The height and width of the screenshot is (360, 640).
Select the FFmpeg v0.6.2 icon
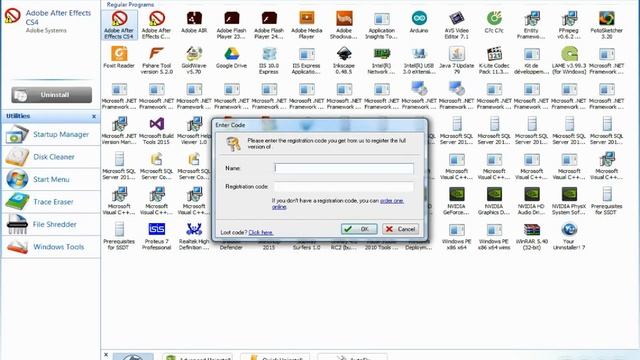pos(569,25)
